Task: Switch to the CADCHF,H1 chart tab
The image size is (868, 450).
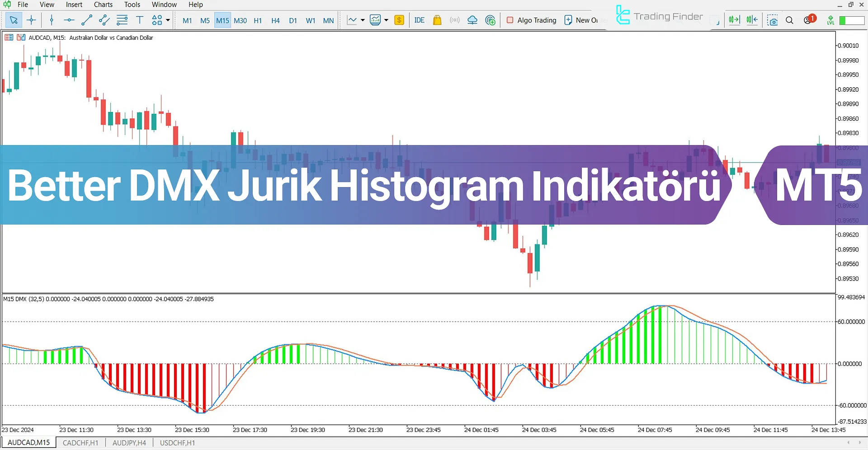Action: tap(80, 443)
